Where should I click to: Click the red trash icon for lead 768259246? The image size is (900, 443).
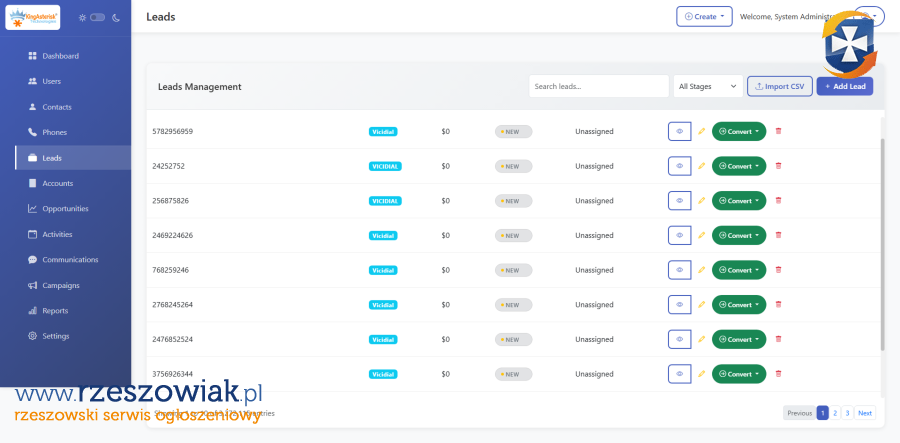coord(779,270)
